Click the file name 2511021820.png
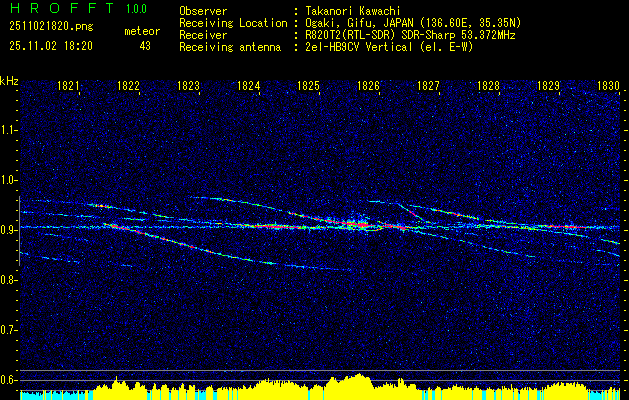 (51, 27)
